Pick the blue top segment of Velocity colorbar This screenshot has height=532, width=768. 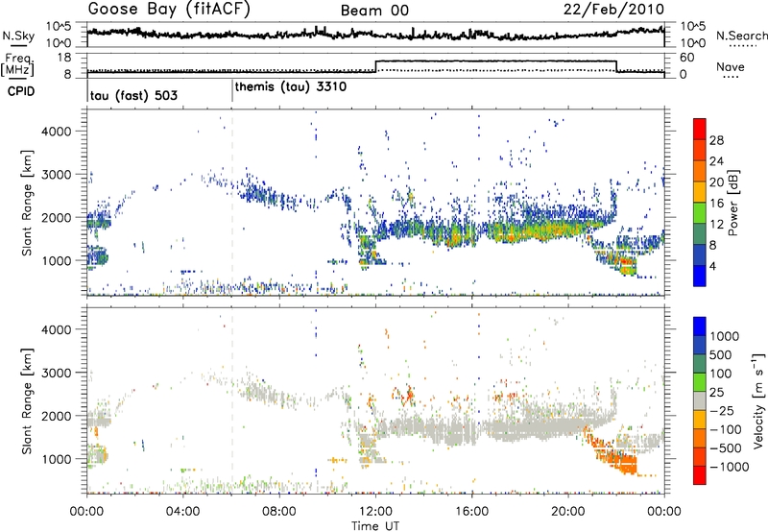click(700, 326)
